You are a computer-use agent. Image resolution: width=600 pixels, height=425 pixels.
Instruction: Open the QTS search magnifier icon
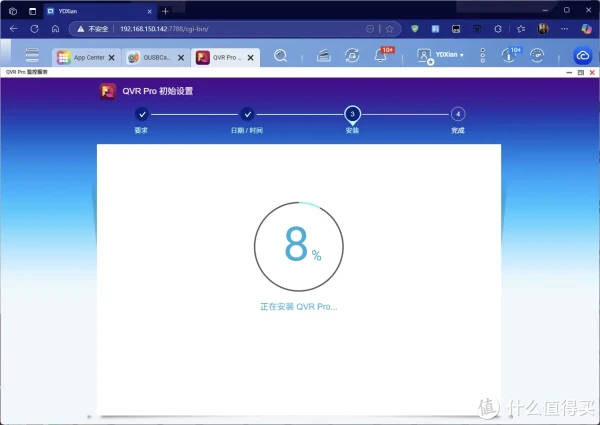pos(280,56)
